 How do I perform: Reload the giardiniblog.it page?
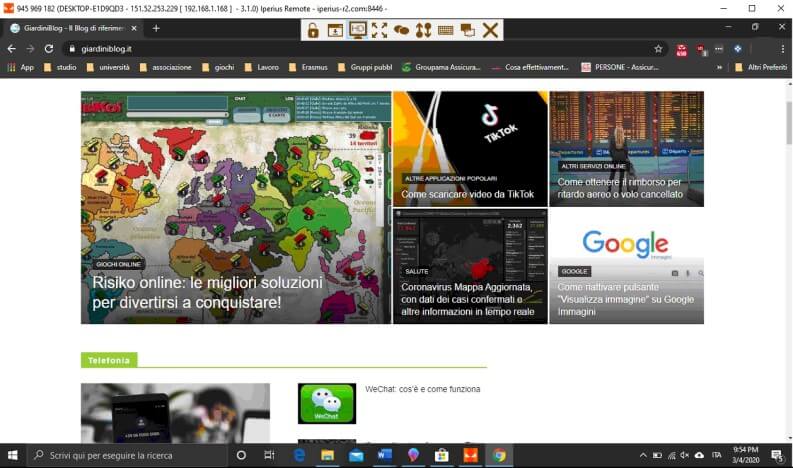(49, 49)
